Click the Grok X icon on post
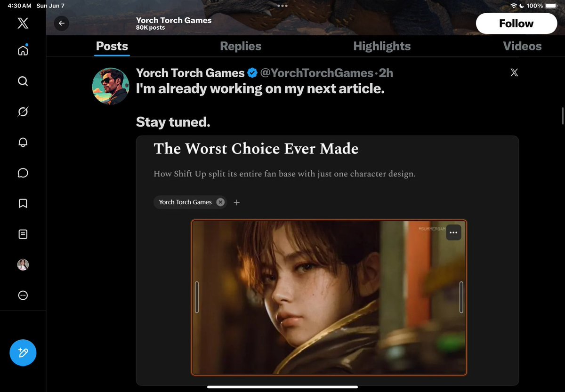The width and height of the screenshot is (565, 392). tap(514, 72)
